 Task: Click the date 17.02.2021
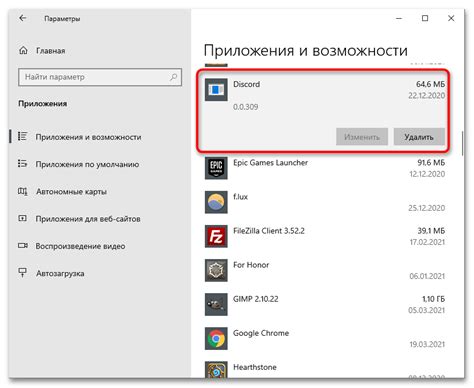(x=427, y=242)
